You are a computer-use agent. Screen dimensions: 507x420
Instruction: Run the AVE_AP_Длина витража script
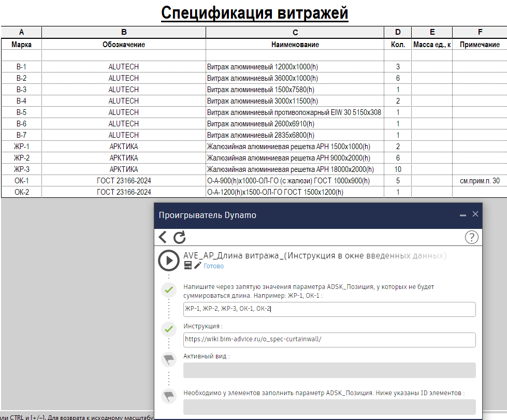[168, 260]
